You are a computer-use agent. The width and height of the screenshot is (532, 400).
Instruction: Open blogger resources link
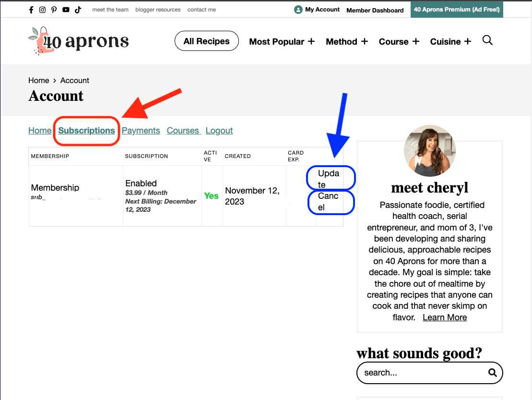[x=158, y=10]
